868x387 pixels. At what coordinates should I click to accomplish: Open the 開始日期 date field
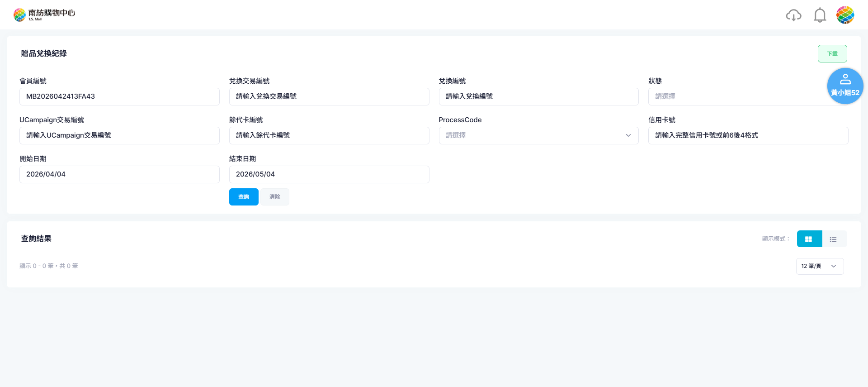click(119, 174)
